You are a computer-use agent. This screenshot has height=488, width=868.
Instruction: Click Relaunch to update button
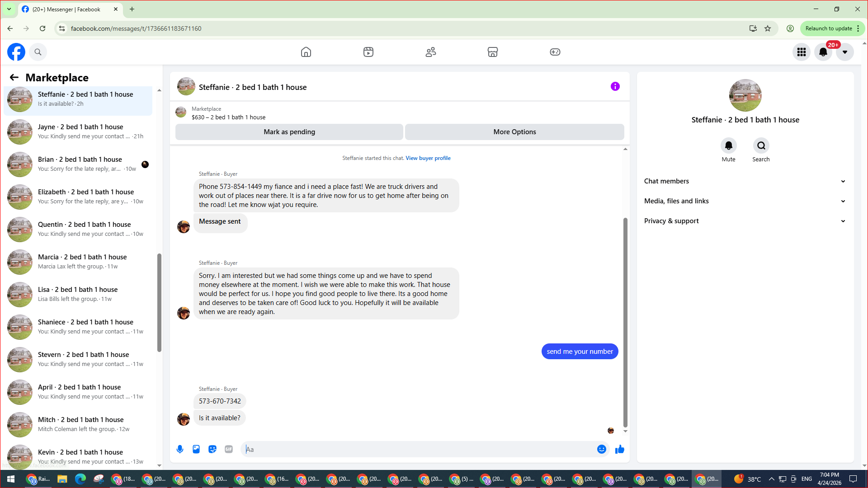(829, 28)
